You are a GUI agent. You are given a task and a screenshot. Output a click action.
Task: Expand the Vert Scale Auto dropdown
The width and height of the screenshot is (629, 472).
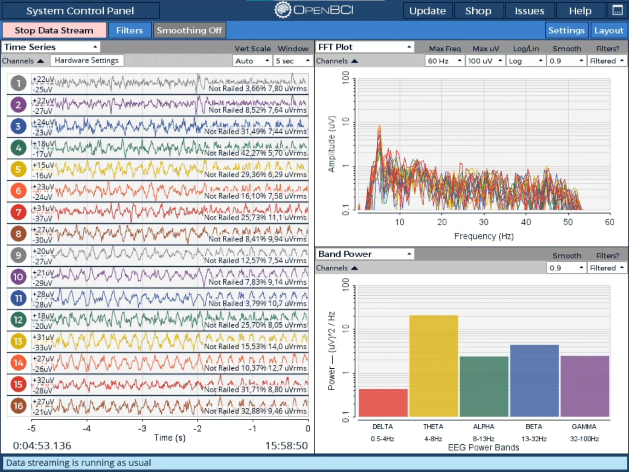point(250,61)
